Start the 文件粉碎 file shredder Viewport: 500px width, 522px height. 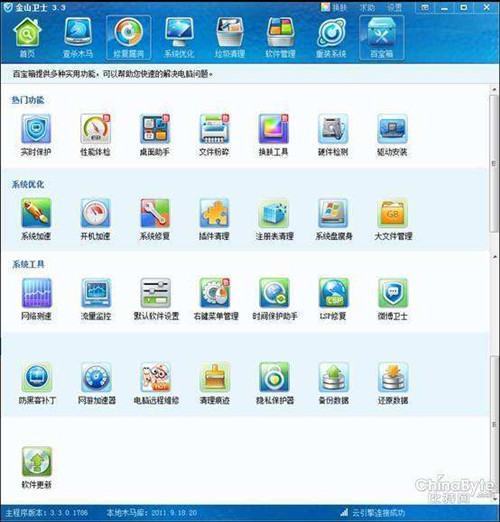[214, 135]
